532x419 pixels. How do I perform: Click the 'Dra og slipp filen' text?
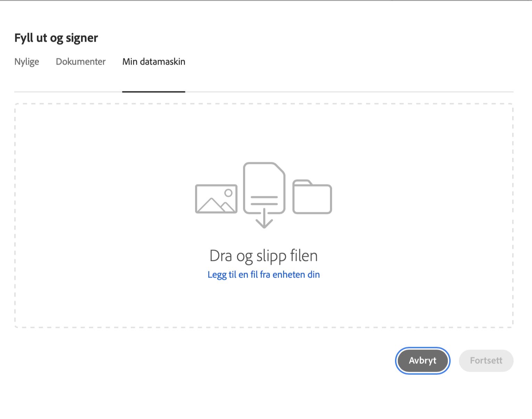[264, 256]
